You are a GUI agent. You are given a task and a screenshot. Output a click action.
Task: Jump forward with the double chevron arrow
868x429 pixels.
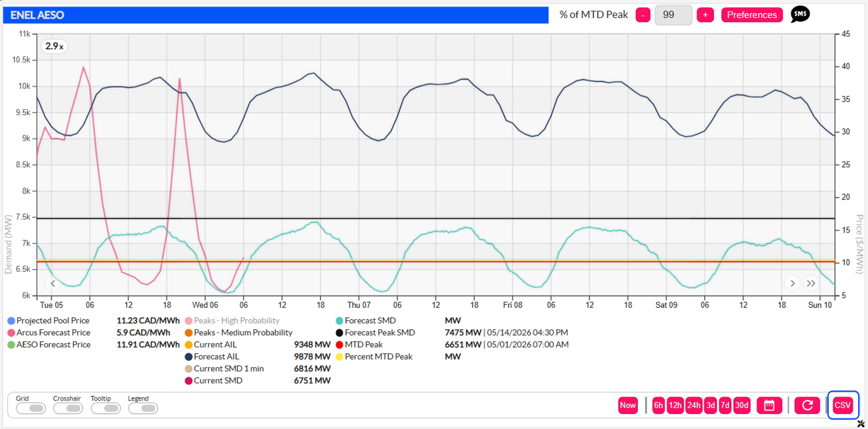tap(811, 283)
